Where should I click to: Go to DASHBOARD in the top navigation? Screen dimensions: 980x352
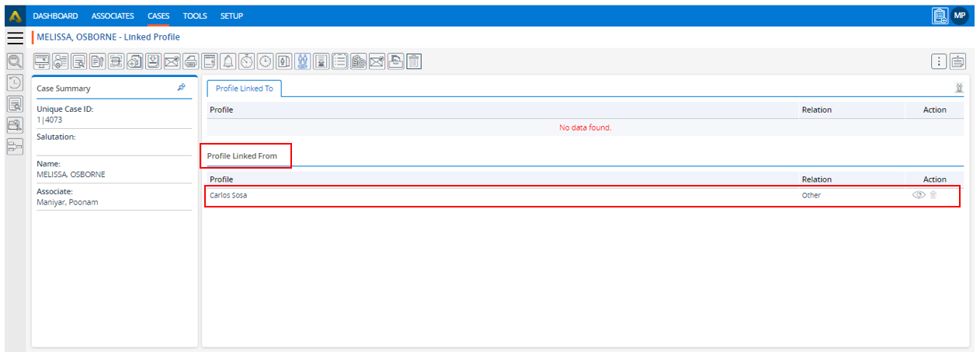pos(55,16)
